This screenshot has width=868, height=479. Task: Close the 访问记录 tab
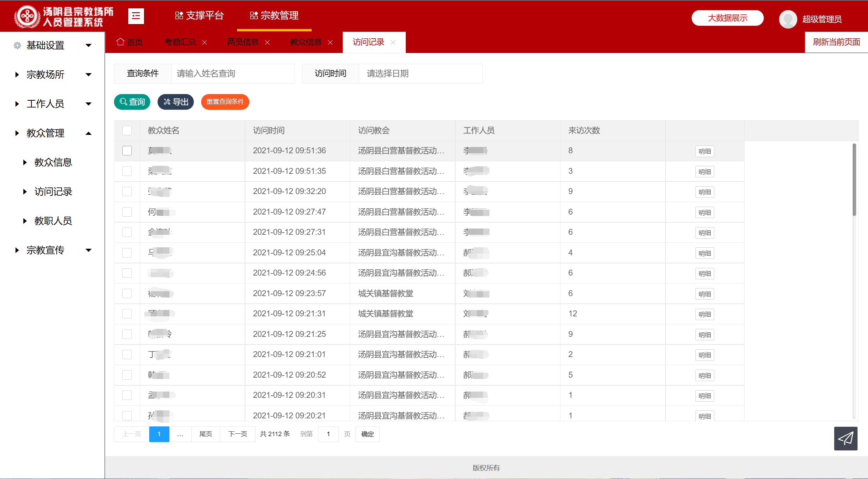[393, 43]
